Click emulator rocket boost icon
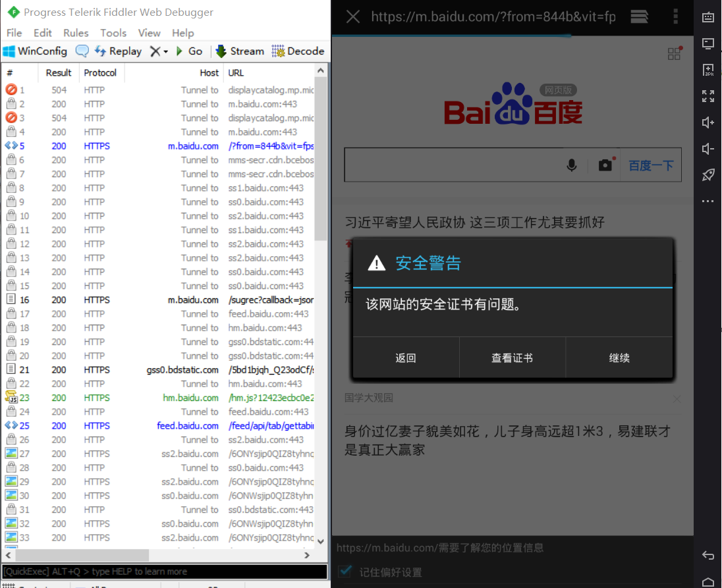The width and height of the screenshot is (722, 588). [x=708, y=175]
